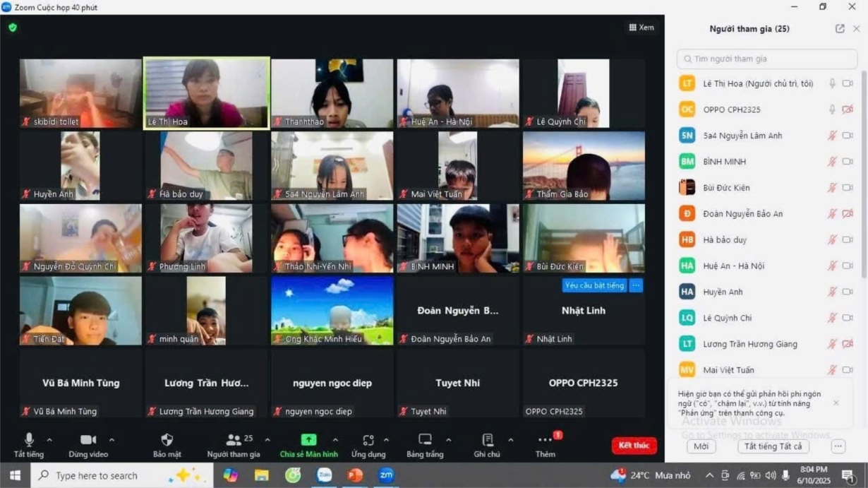Open the Ứng dụng apps icon
Screen dimensions: 868x488
coord(368,440)
